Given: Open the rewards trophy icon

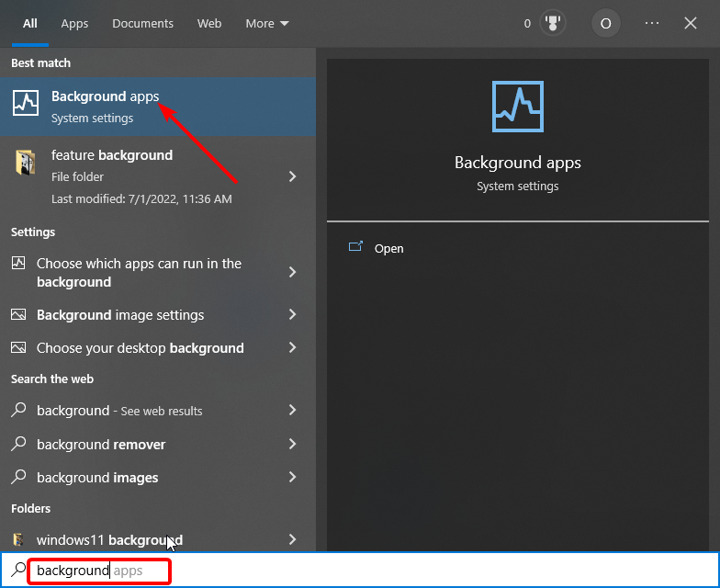Looking at the screenshot, I should (x=553, y=23).
